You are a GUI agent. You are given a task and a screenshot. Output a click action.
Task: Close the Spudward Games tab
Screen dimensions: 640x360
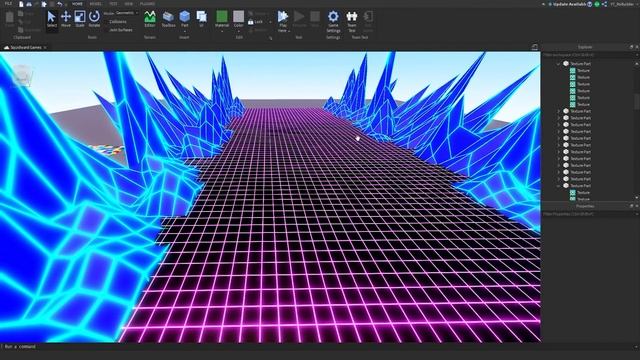[x=45, y=47]
